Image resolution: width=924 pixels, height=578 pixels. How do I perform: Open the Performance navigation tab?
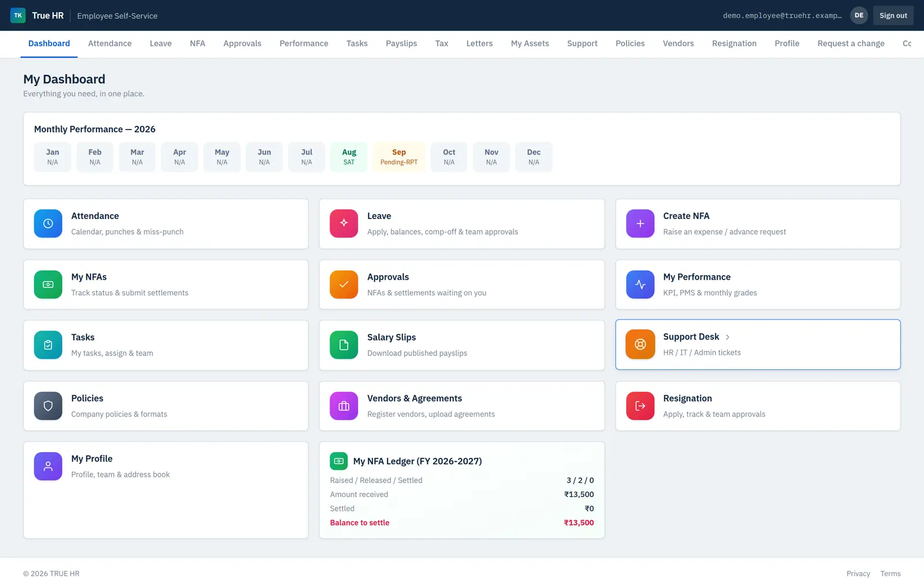click(304, 44)
